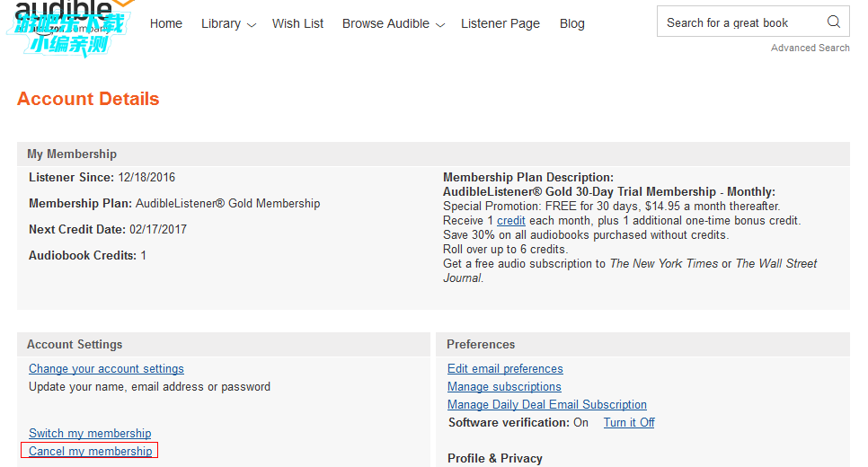The width and height of the screenshot is (868, 467).
Task: Select the 'Account Details' page heading
Action: (88, 99)
